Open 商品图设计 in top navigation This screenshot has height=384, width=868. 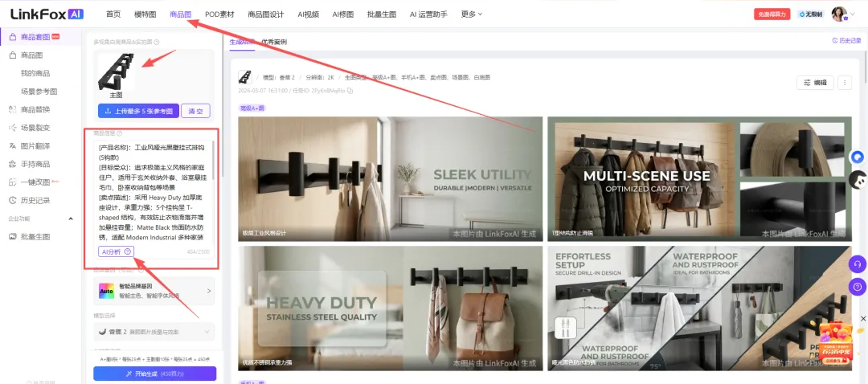(x=266, y=14)
